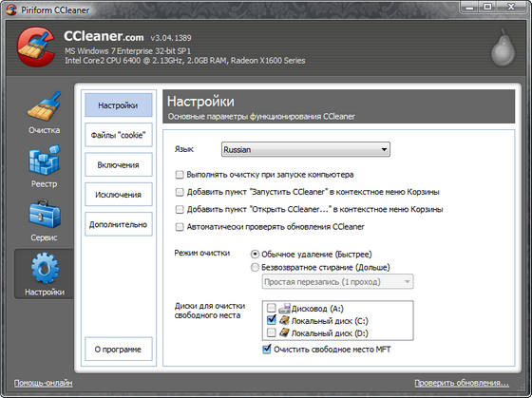Switch to the Исключения tab
Image resolution: width=532 pixels, height=398 pixels.
point(119,195)
